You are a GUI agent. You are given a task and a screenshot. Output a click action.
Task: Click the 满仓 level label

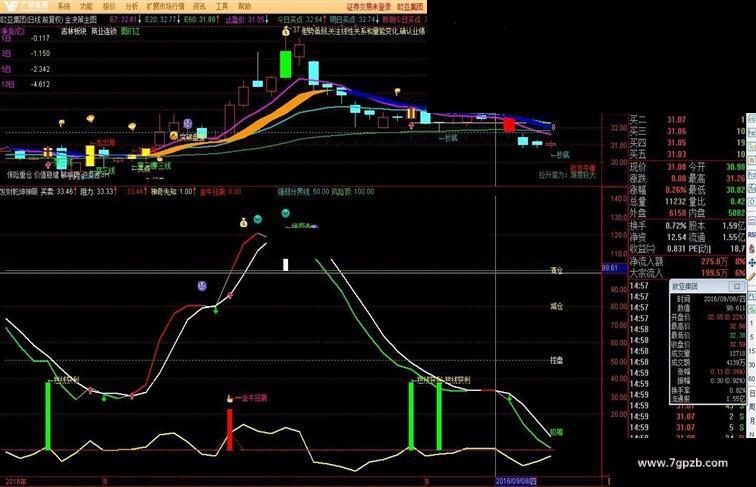(556, 271)
